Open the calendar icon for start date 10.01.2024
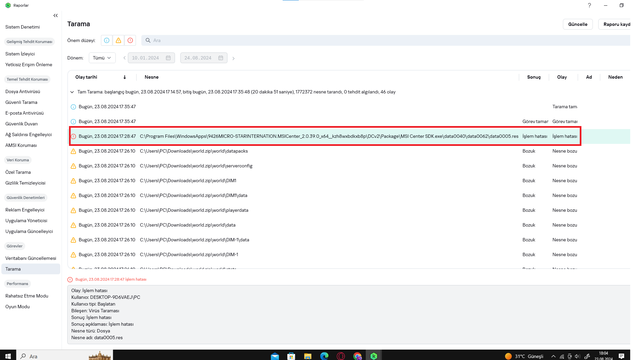Viewport: 644px width, 360px height. pos(168,58)
